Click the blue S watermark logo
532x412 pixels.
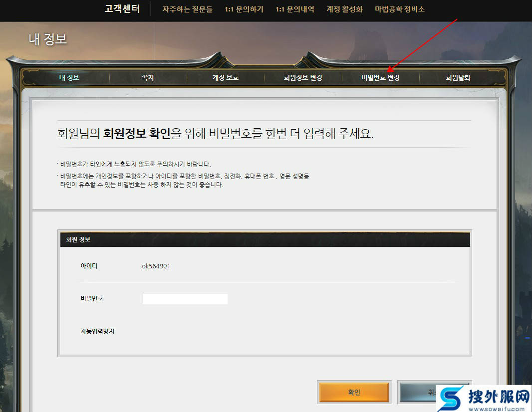451,400
